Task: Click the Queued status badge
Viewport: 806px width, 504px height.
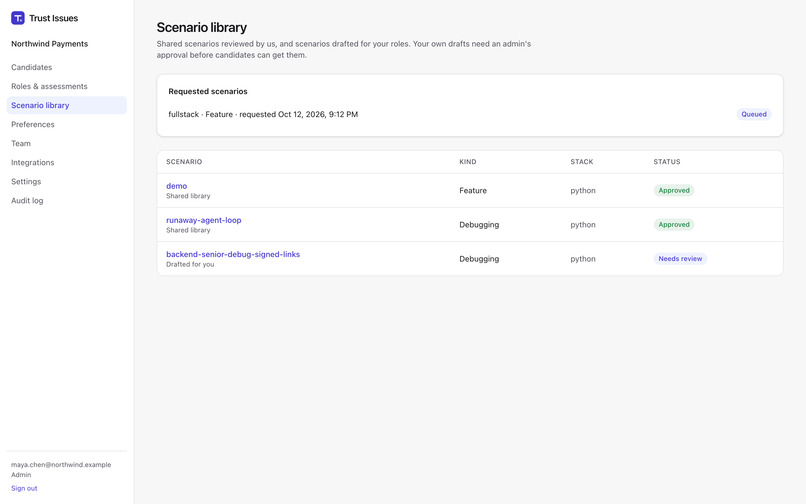Action: pyautogui.click(x=754, y=114)
